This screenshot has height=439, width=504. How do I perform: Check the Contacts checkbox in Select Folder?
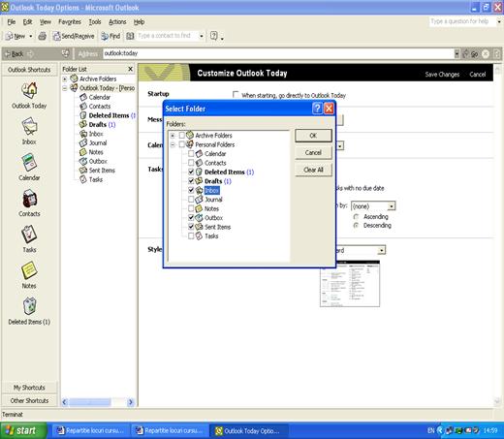pos(191,163)
